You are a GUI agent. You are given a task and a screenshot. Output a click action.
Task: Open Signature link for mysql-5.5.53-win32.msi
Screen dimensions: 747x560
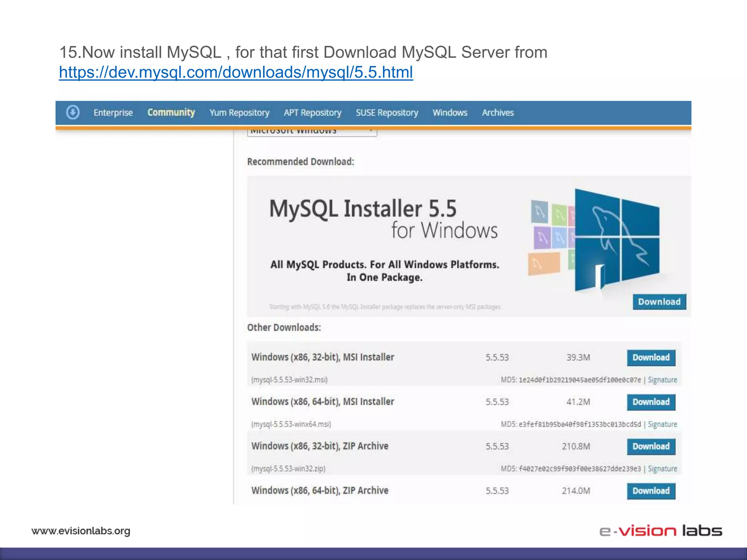pos(662,380)
